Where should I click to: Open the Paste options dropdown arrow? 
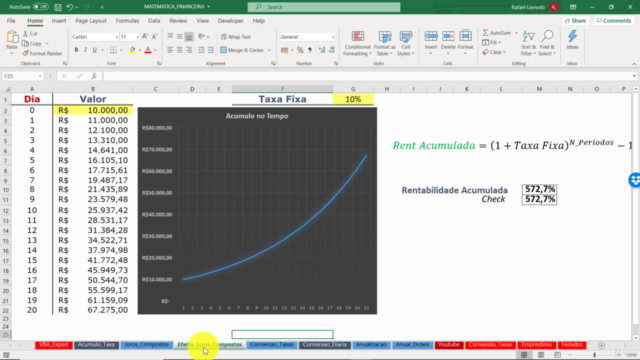coord(11,53)
